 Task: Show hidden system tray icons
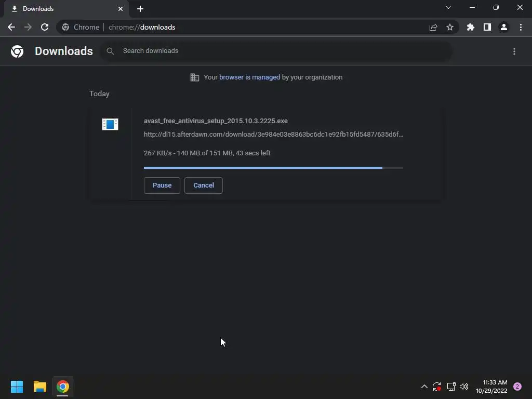pos(424,387)
